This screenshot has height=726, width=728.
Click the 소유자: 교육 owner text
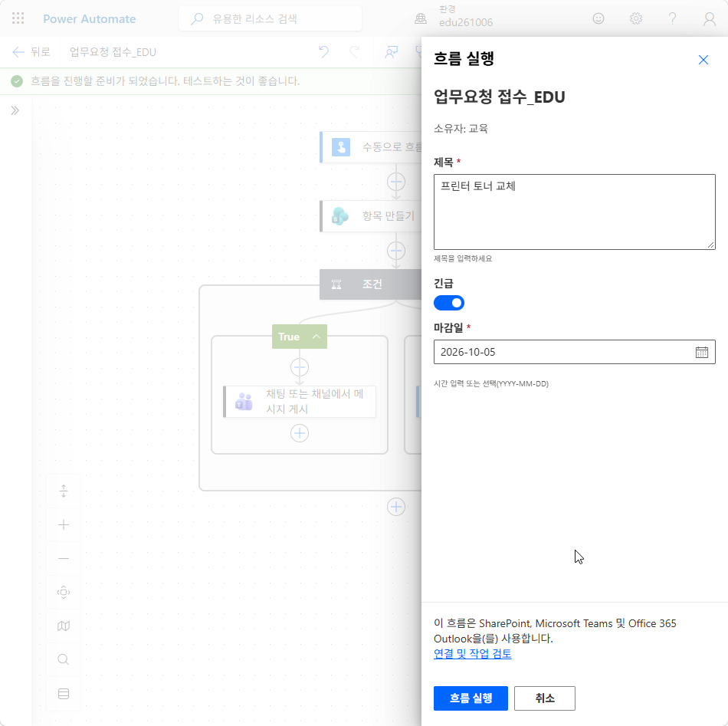tap(461, 129)
